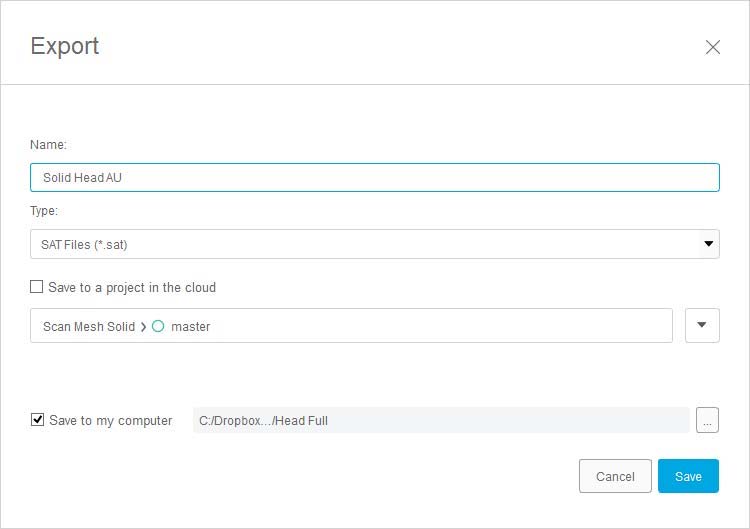Click the Save to my computer label
Image resolution: width=750 pixels, height=529 pixels.
(110, 420)
